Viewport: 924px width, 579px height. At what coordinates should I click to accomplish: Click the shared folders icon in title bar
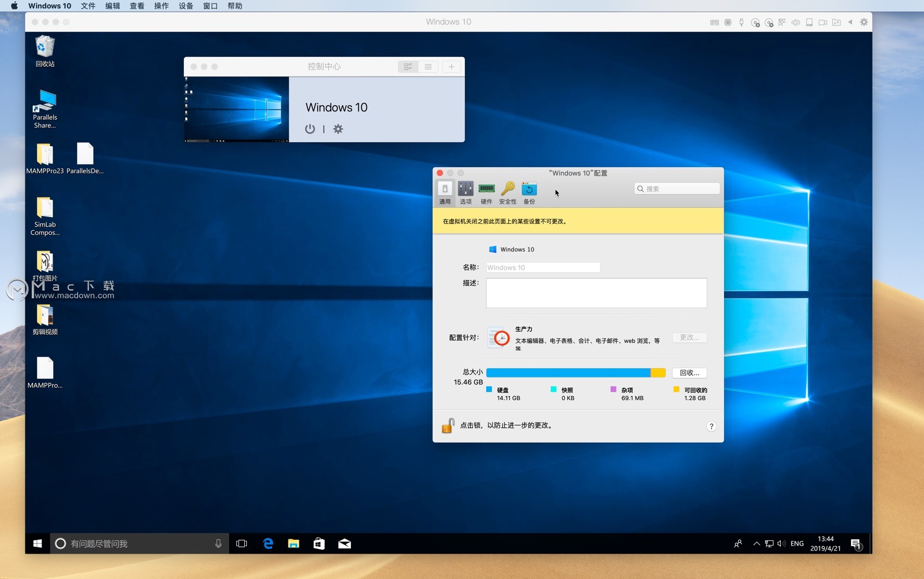[836, 22]
